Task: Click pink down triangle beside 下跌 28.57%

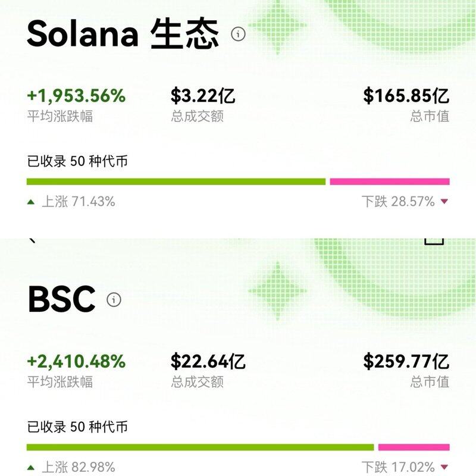Action: click(444, 202)
